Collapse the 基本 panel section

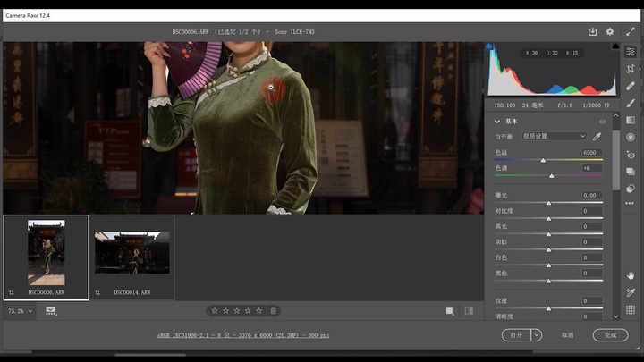coord(497,121)
